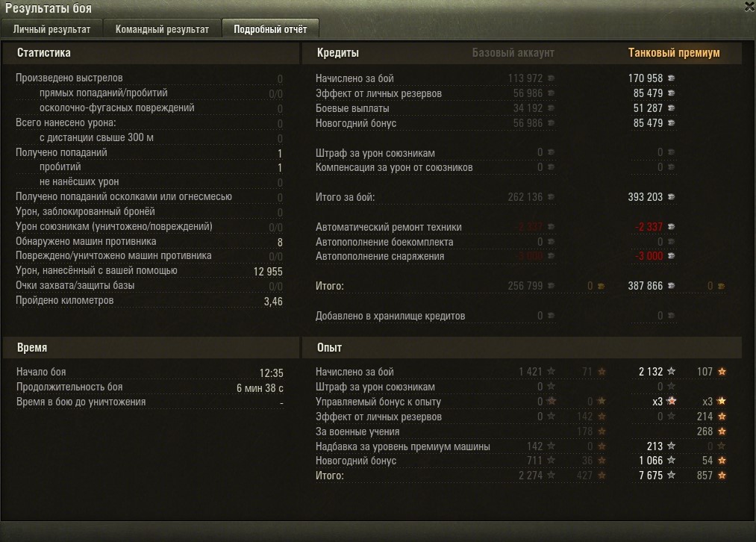Select the Пройдено километров value 3,46

[x=273, y=302]
